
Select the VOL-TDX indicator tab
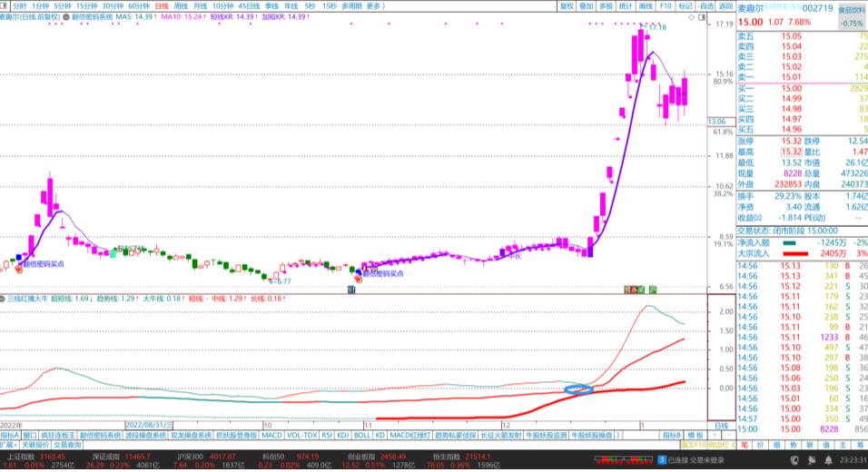coord(301,436)
